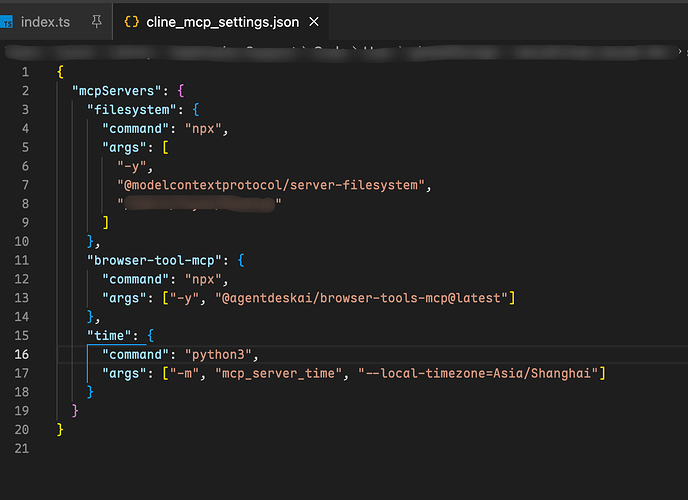Viewport: 688px width, 500px height.
Task: Click the "browser-tool-mcp" key
Action: pyautogui.click(x=154, y=261)
